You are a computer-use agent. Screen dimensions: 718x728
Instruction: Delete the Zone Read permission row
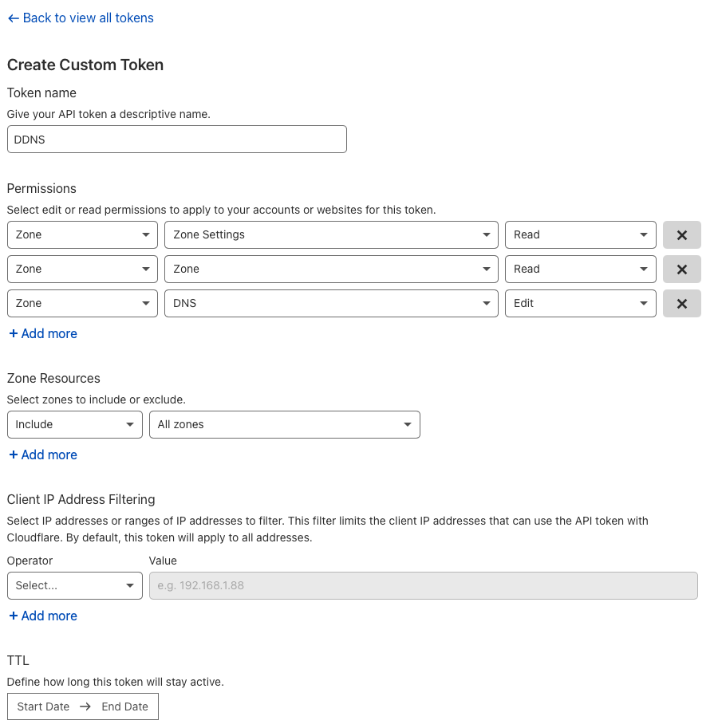(x=681, y=270)
